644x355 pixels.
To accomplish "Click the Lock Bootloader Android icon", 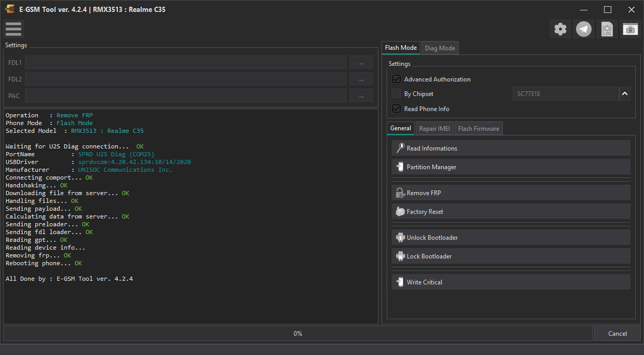I will pyautogui.click(x=400, y=256).
